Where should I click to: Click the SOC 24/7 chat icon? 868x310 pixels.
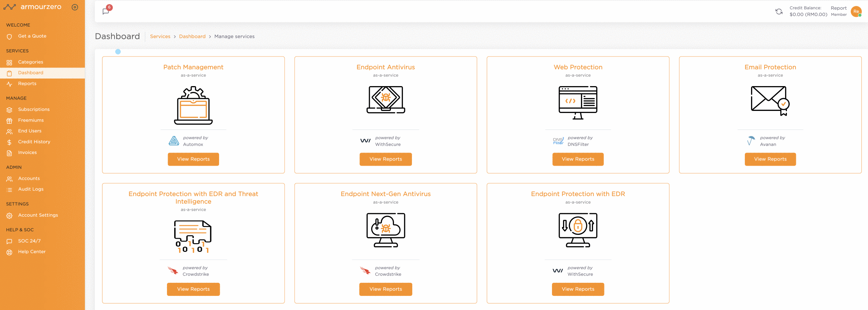click(x=9, y=241)
